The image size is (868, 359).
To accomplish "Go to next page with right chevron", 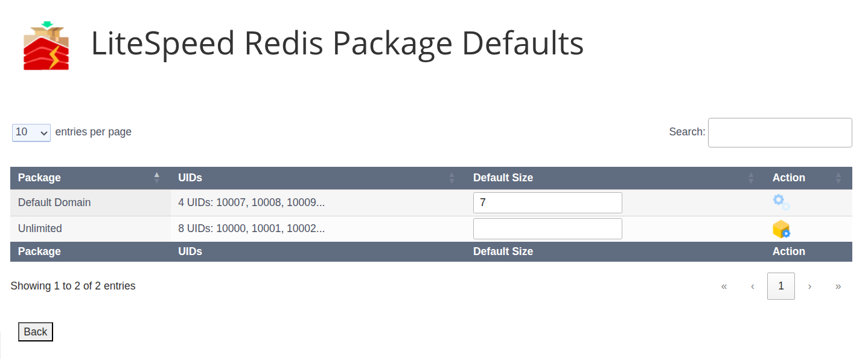I will click(x=809, y=286).
